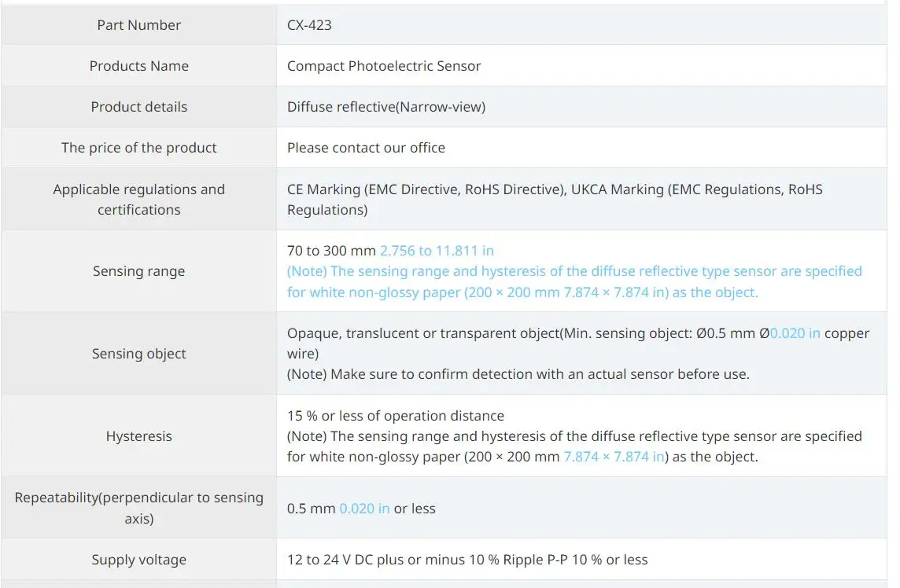Click the Part Number label cell

click(x=138, y=25)
